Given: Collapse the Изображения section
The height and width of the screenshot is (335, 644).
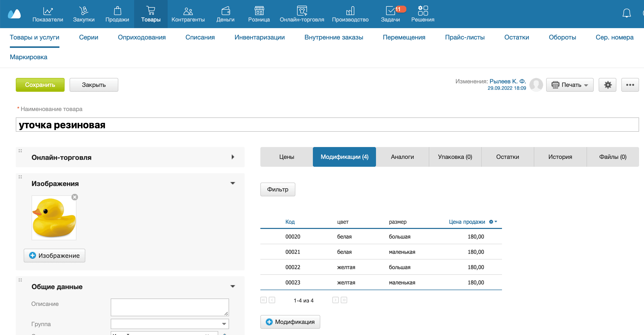Looking at the screenshot, I should pyautogui.click(x=233, y=183).
